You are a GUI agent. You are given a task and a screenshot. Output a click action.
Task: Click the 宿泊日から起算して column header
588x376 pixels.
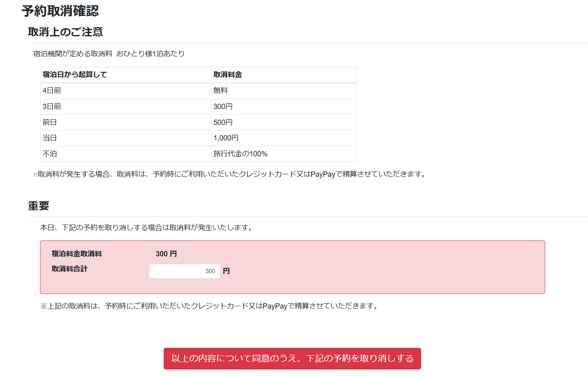tap(126, 75)
